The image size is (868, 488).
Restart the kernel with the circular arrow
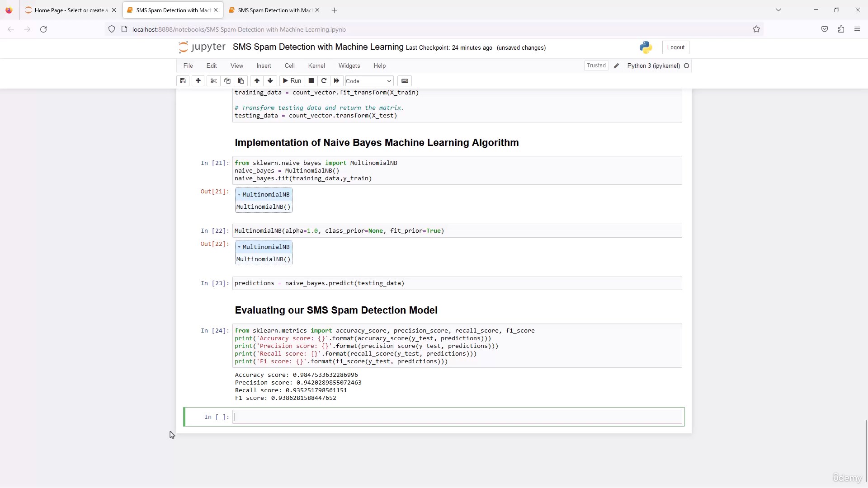point(324,81)
